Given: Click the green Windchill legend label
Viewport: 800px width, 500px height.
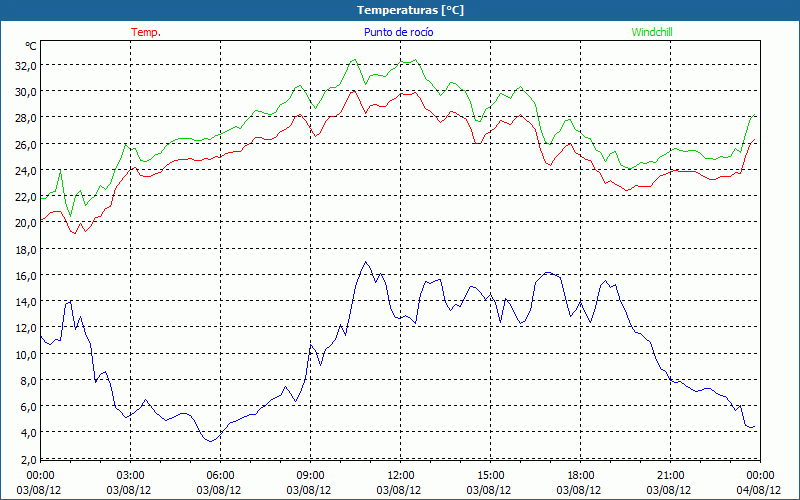Looking at the screenshot, I should [652, 32].
